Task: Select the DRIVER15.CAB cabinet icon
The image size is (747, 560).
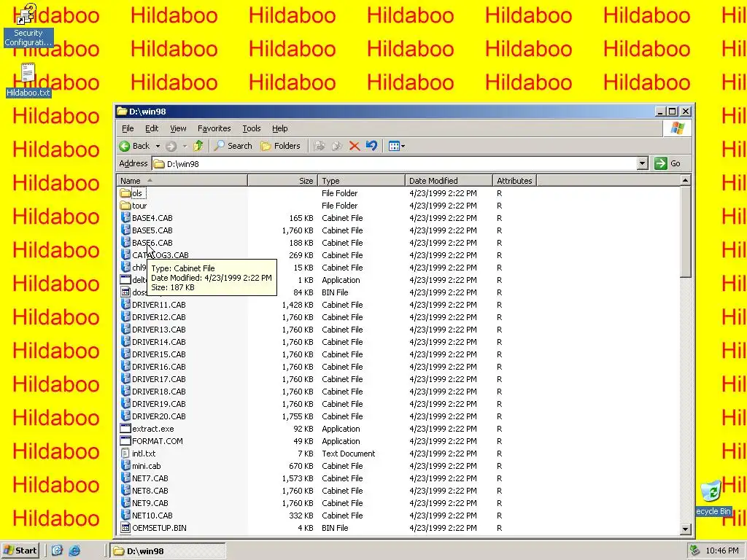Action: point(125,354)
